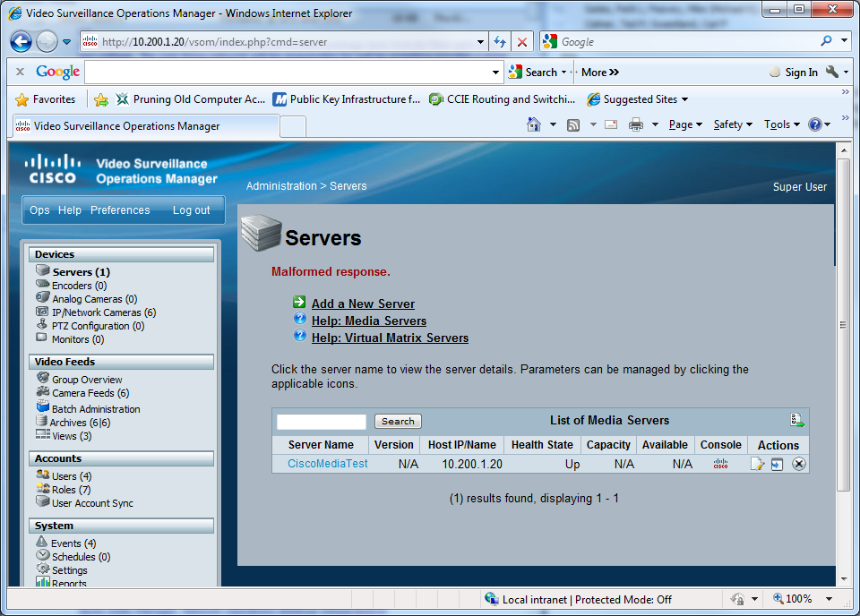This screenshot has height=616, width=860.
Task: Open the Ops menu
Action: pos(39,210)
